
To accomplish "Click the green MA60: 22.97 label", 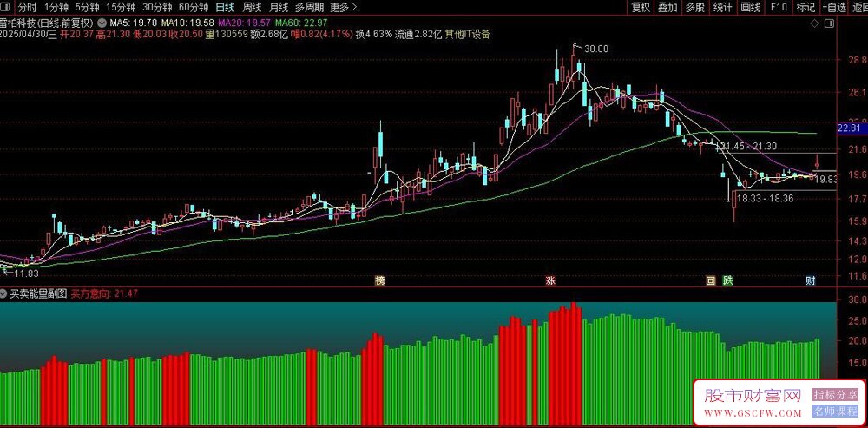I will coord(301,23).
